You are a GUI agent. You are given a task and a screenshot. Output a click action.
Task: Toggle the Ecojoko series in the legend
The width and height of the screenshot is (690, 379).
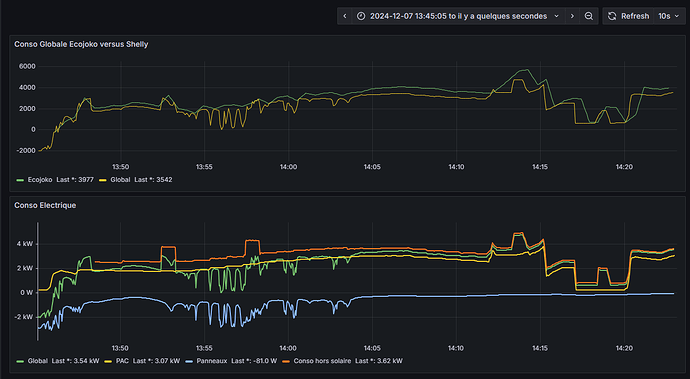click(40, 180)
